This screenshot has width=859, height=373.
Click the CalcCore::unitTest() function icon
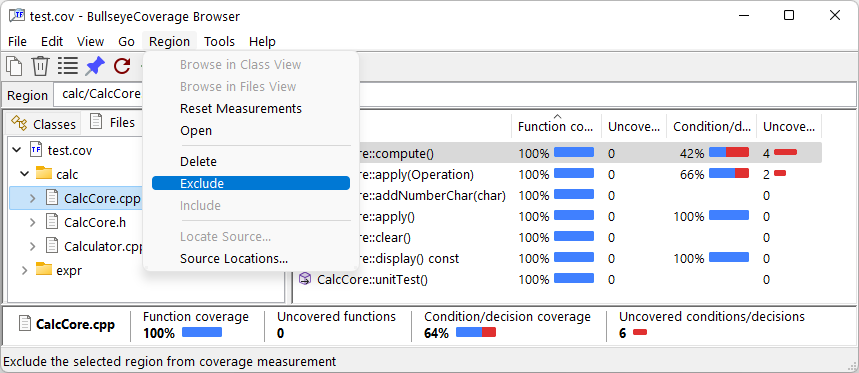point(305,279)
